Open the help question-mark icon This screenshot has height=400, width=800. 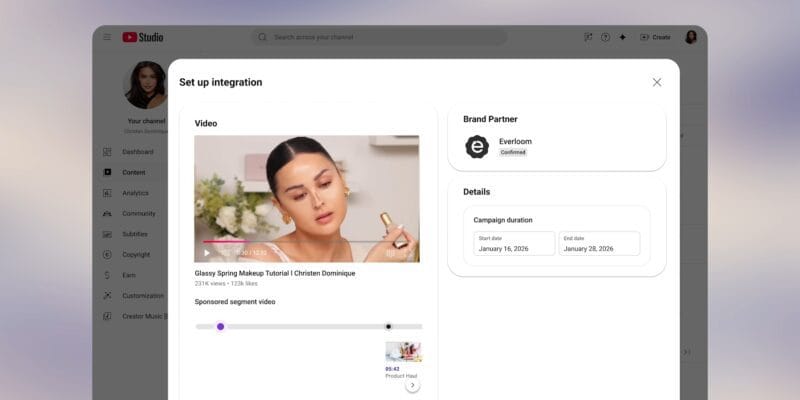pyautogui.click(x=605, y=37)
